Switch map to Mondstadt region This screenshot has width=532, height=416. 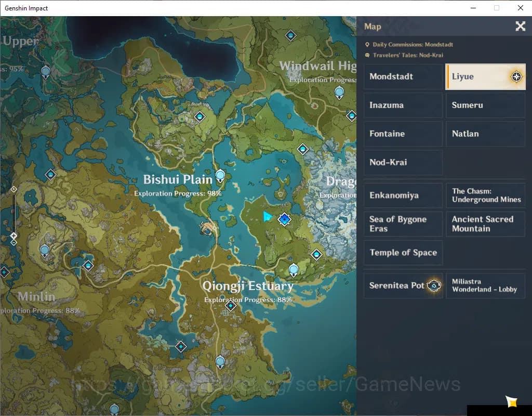click(x=403, y=76)
